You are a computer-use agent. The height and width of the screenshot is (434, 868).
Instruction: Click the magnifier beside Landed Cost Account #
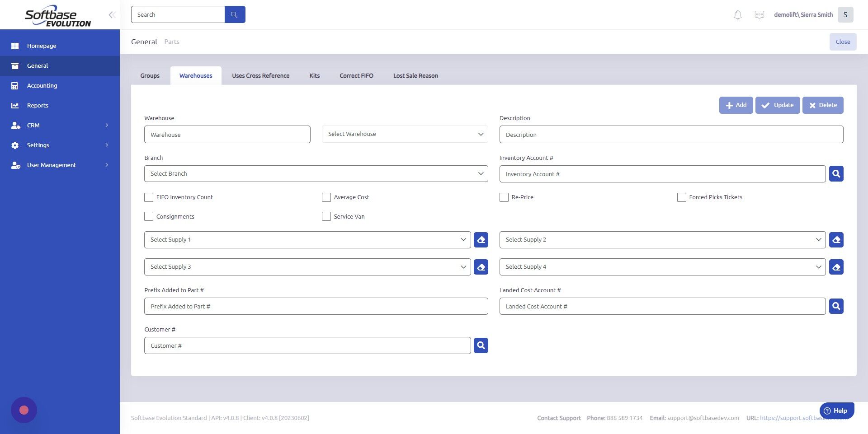point(836,306)
